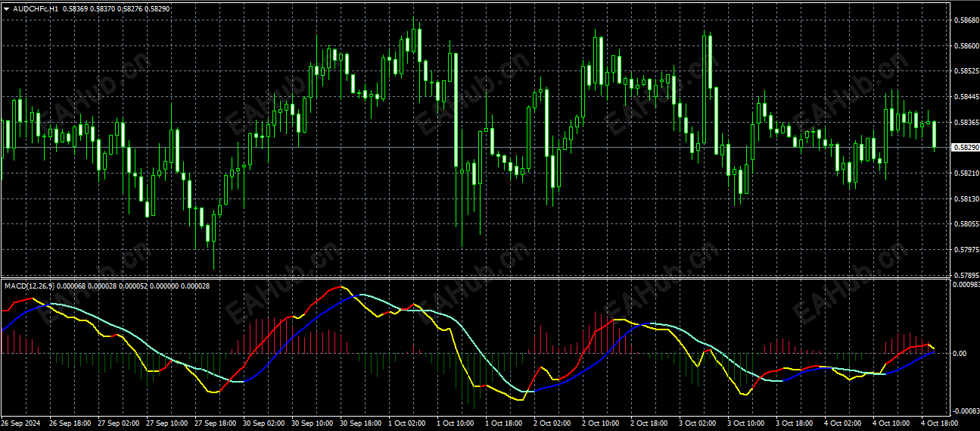Click the 30 Sep 18:00 time label

click(359, 423)
